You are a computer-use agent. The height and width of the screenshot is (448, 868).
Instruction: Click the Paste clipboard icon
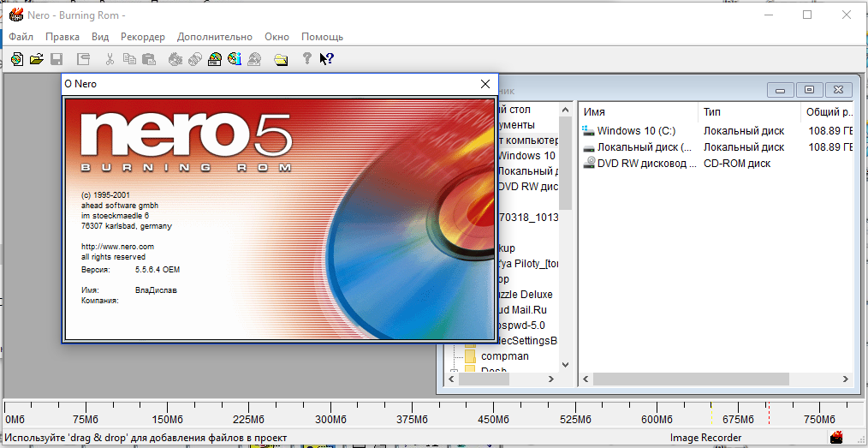coord(148,59)
